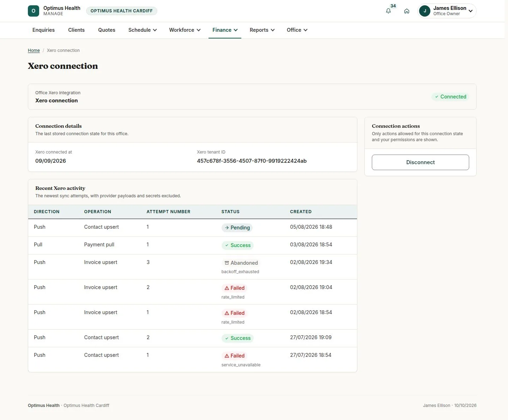The height and width of the screenshot is (420, 508).
Task: Open the Clients page
Action: click(x=76, y=30)
